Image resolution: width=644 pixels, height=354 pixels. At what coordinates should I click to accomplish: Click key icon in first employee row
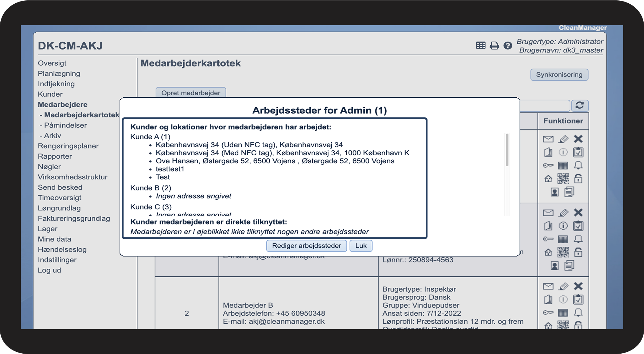[548, 166]
